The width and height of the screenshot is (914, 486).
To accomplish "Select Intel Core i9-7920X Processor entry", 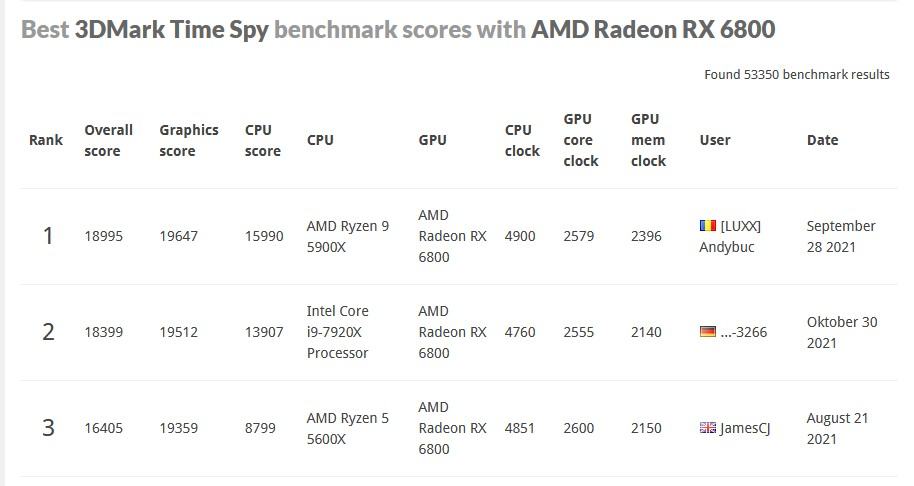I will tap(338, 332).
